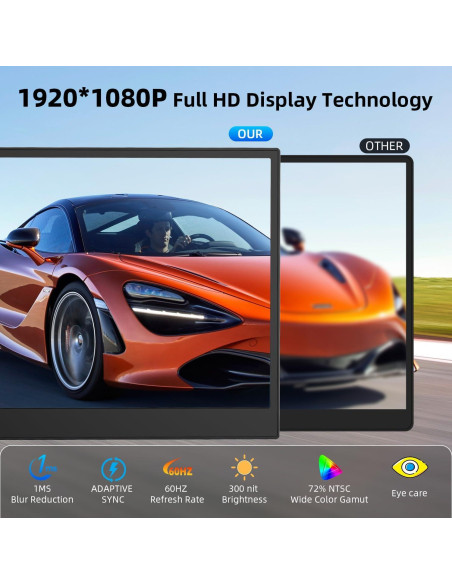452x584 pixels.
Task: Click the 1ms blur reduction icon
Action: [x=43, y=467]
